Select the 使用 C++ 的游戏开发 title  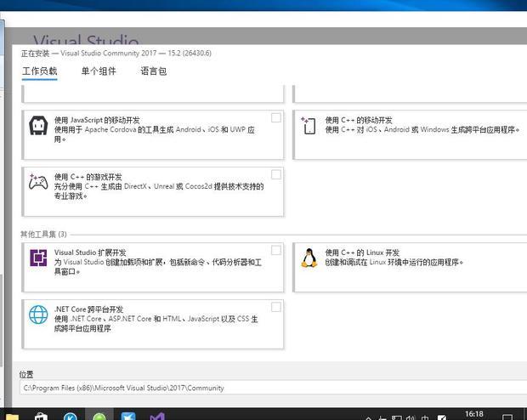tap(88, 177)
